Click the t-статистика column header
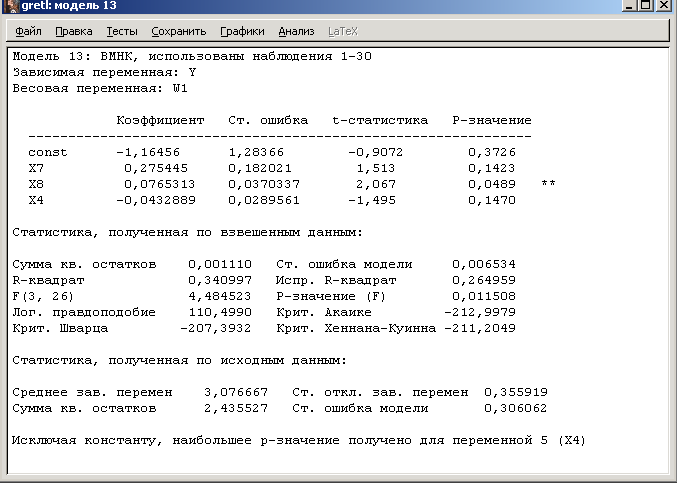The image size is (677, 483). click(380, 120)
